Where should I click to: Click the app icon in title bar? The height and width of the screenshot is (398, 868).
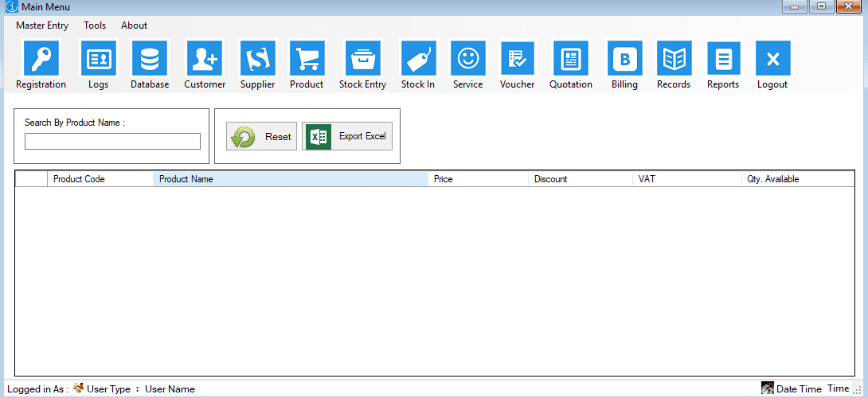(x=11, y=8)
